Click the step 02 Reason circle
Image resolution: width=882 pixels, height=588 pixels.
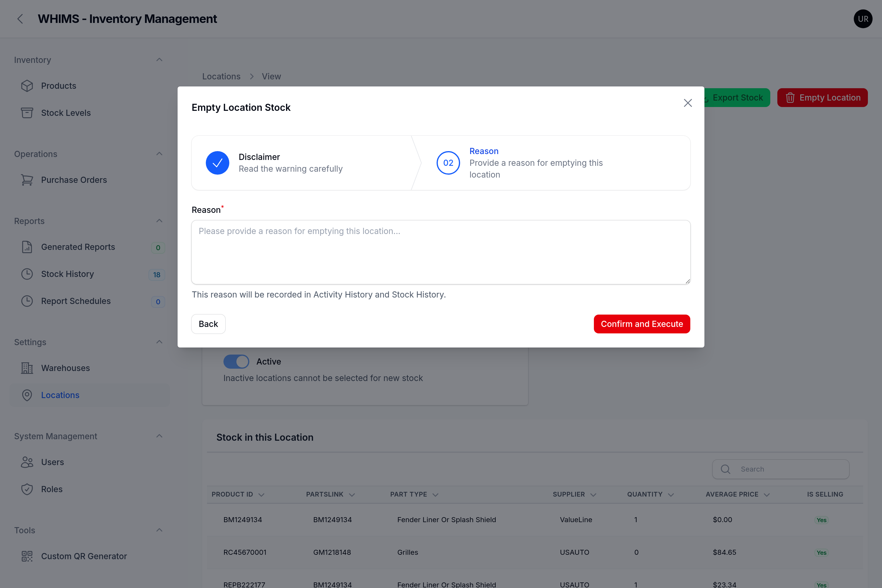(x=448, y=163)
